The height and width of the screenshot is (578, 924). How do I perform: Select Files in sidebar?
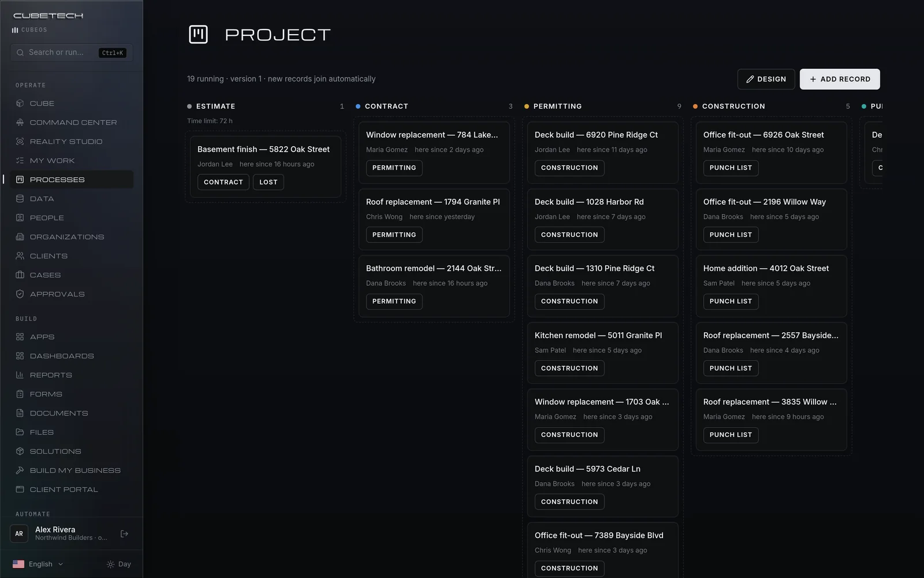pos(72,432)
